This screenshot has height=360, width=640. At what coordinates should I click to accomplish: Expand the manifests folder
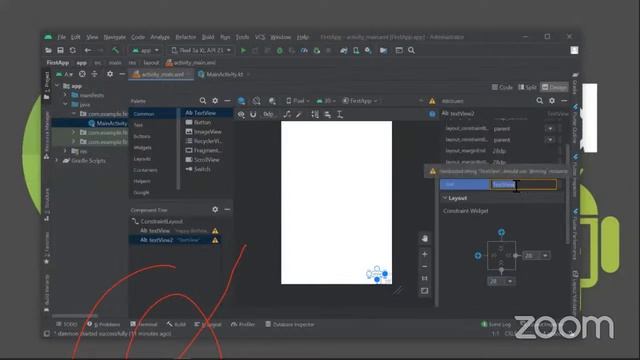pos(65,95)
